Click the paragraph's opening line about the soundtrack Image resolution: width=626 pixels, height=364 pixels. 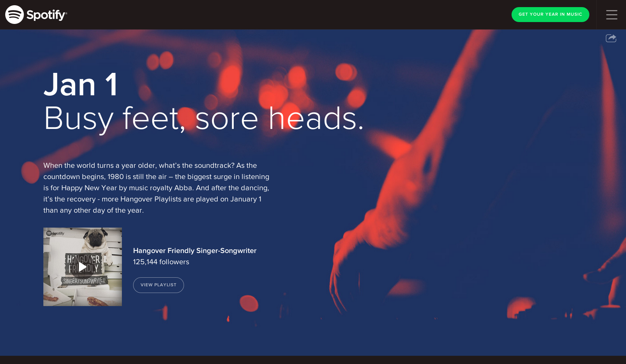pos(150,166)
